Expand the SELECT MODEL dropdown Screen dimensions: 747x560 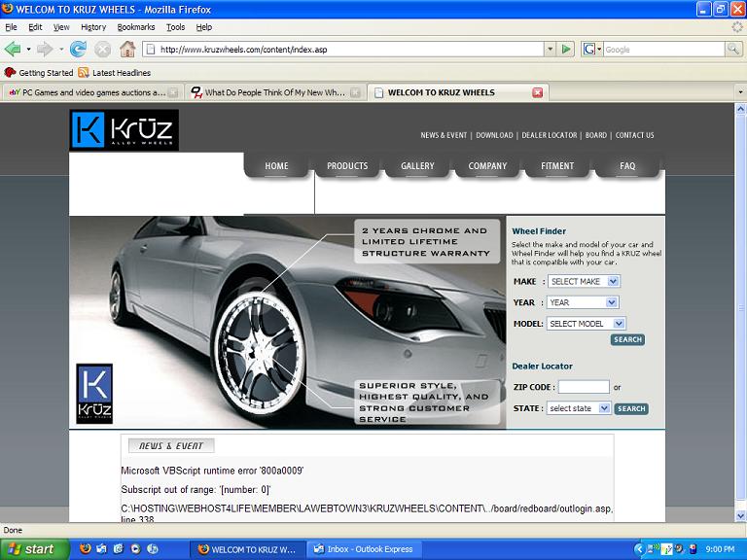pyautogui.click(x=586, y=324)
